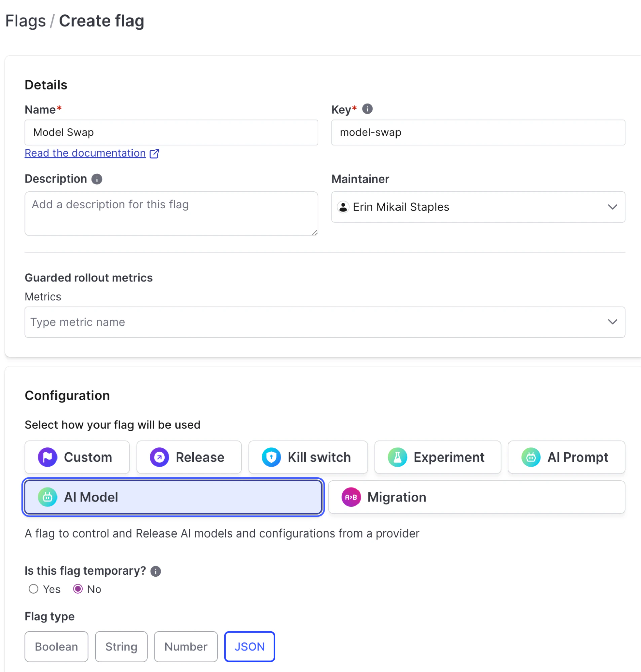Go back to the Flags list
Screen dimensions: 641x672
(26, 21)
